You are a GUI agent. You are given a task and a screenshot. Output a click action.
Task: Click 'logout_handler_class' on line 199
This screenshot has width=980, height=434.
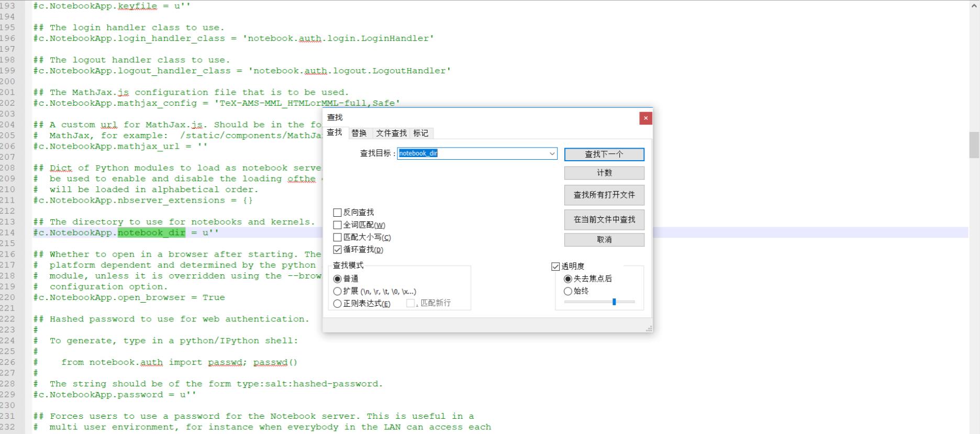click(x=174, y=71)
